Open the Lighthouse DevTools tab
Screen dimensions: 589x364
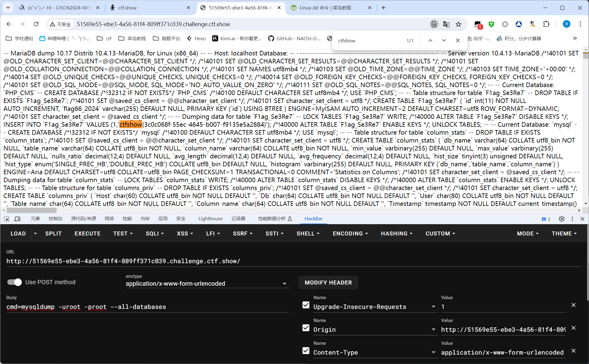click(210, 219)
